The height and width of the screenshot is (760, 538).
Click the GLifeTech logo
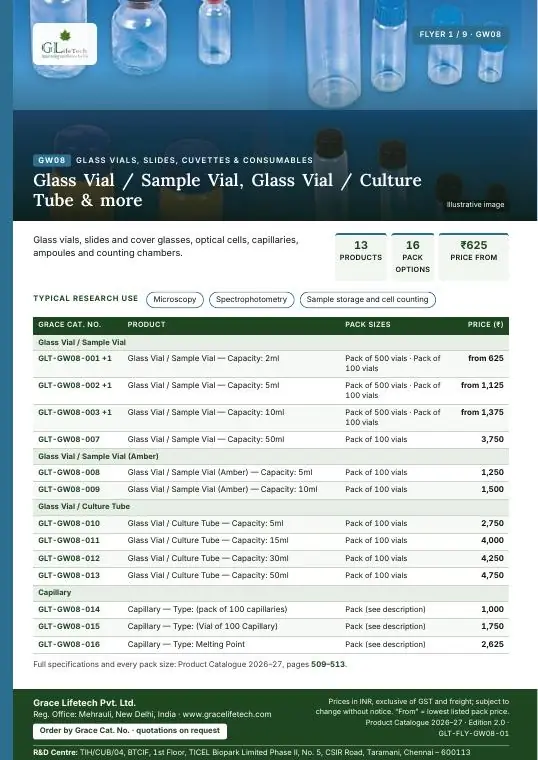pyautogui.click(x=65, y=44)
